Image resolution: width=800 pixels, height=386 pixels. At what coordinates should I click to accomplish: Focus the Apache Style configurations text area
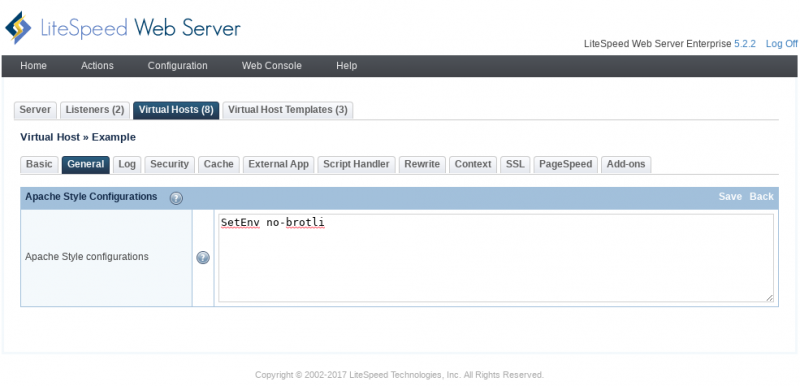click(x=496, y=258)
